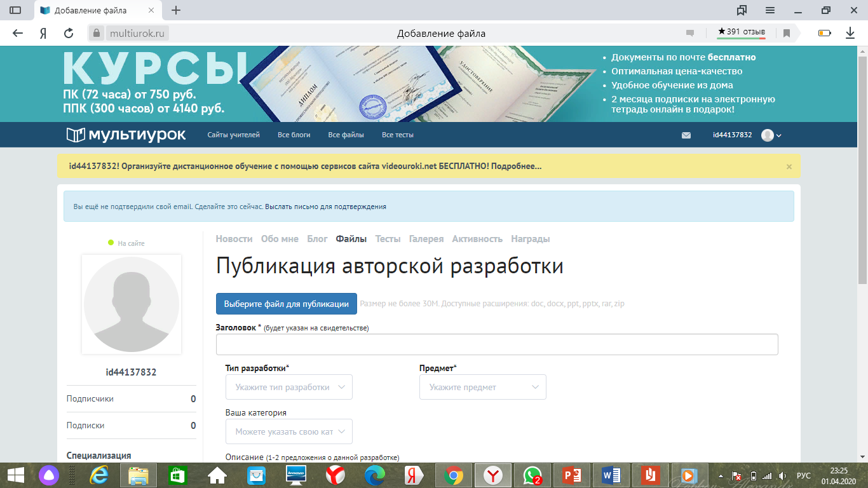Screen dimensions: 868x488
Task: Click the Мультиурок logo
Action: tap(126, 135)
